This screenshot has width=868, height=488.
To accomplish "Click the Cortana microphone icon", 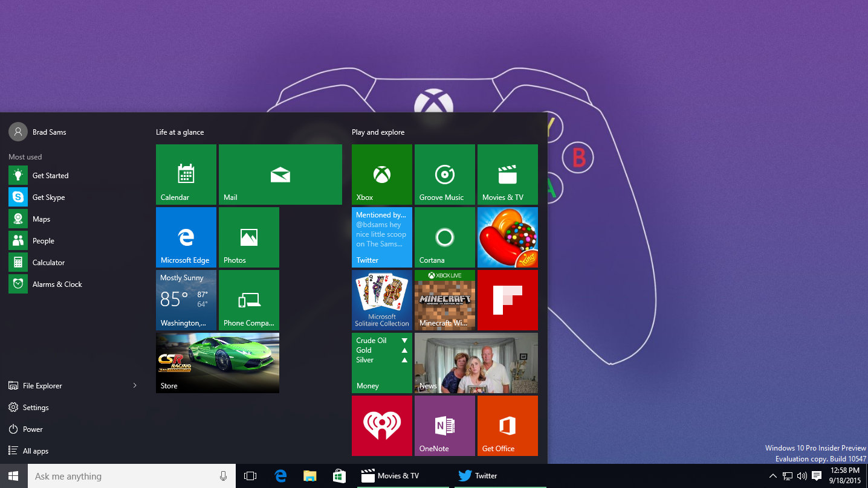I will click(224, 476).
